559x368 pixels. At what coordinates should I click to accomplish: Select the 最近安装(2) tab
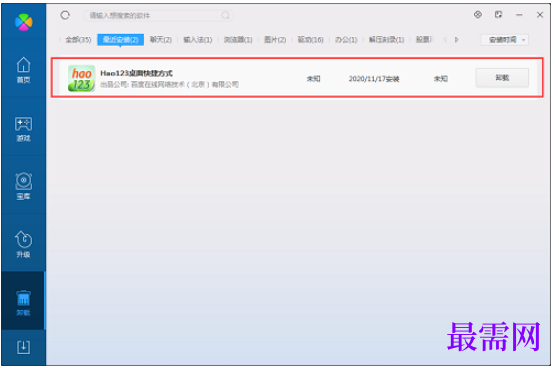(120, 40)
